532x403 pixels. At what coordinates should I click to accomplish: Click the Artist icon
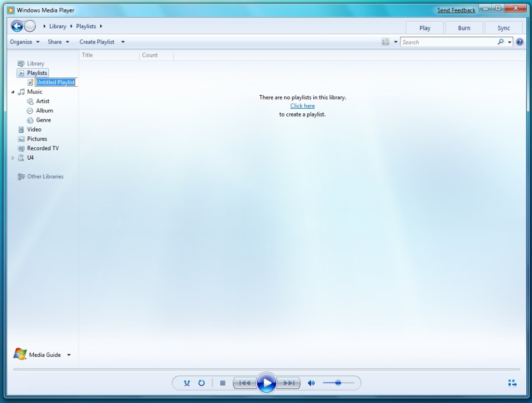point(30,101)
